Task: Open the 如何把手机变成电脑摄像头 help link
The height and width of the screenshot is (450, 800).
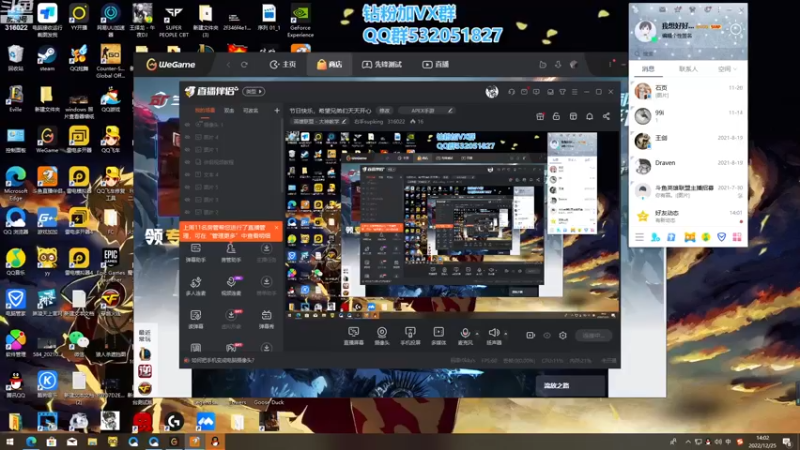Action: pyautogui.click(x=222, y=360)
